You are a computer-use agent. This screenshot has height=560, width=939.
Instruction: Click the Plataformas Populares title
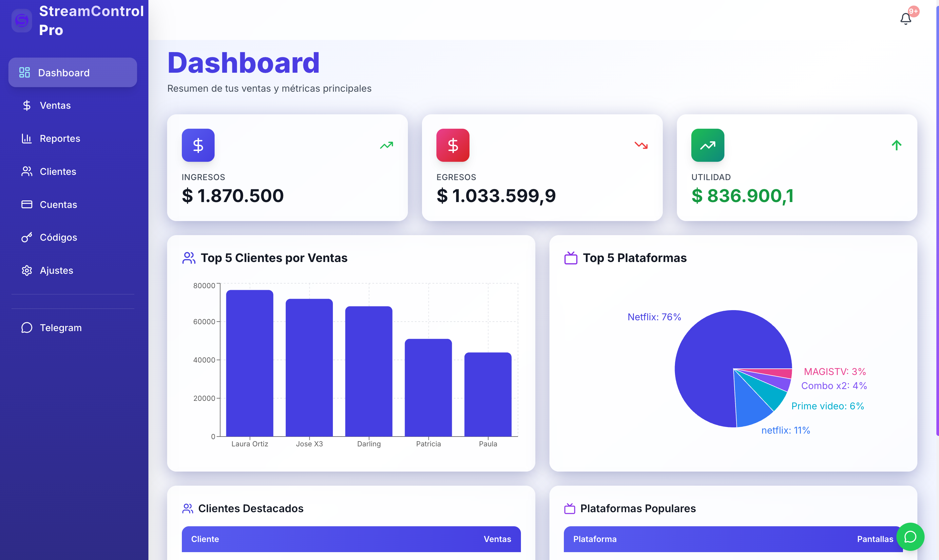pos(638,509)
